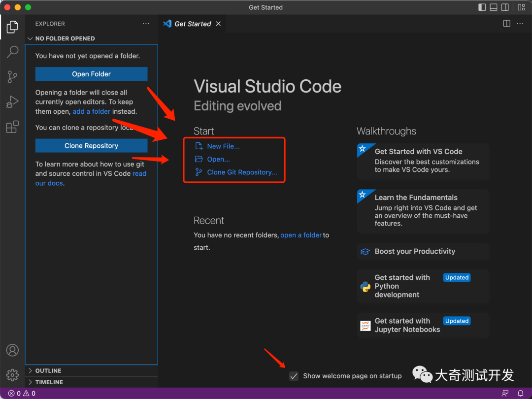The height and width of the screenshot is (399, 532).
Task: Open Boost your Productivity walkthrough
Action: coord(423,251)
